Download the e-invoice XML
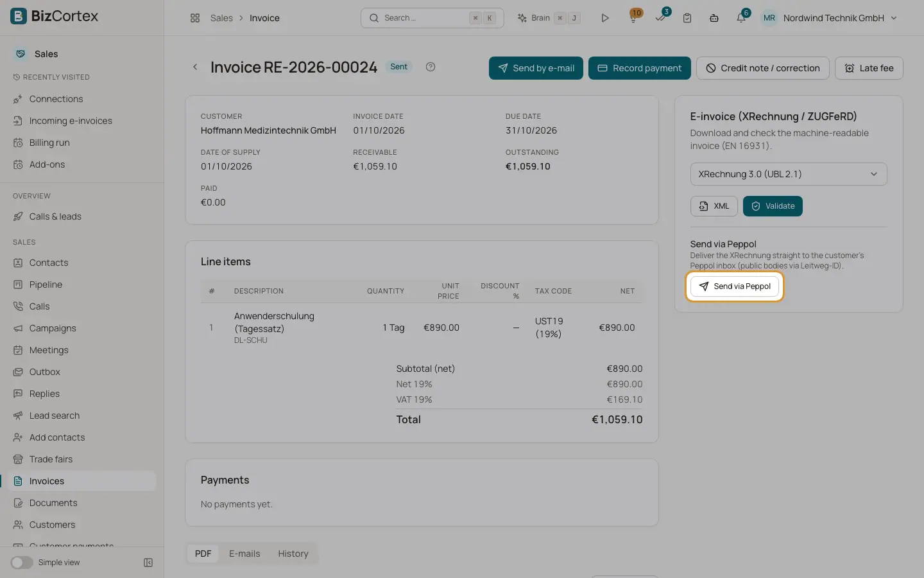The height and width of the screenshot is (578, 924). 714,206
